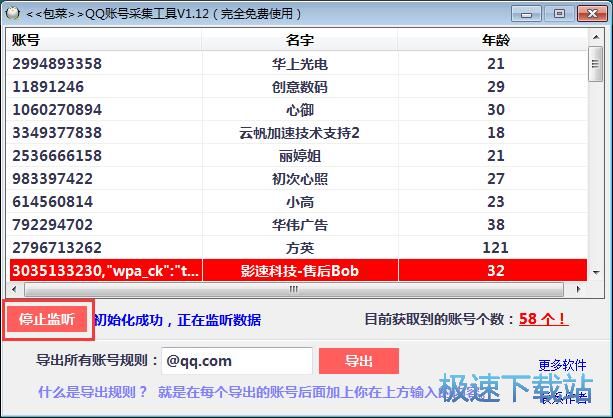Image resolution: width=613 pixels, height=418 pixels.
Task: Click the horizontal scrollbar thumb
Action: tap(294, 289)
